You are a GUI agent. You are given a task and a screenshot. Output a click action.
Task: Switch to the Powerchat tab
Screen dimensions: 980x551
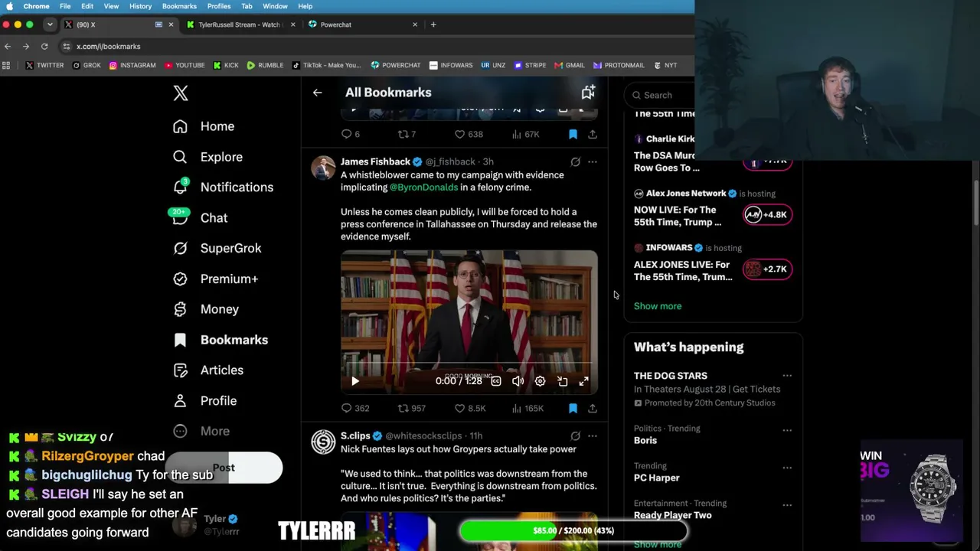[362, 24]
